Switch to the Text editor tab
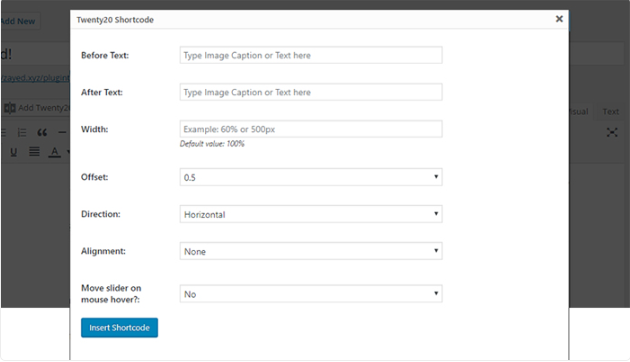This screenshot has width=630, height=362. pyautogui.click(x=610, y=111)
